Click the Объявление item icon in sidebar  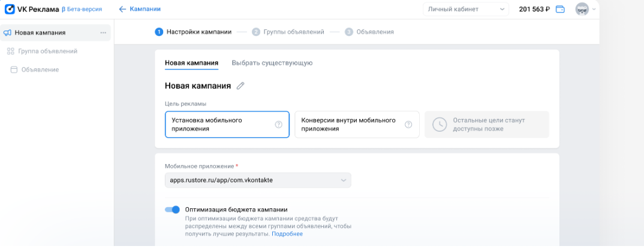coord(14,70)
